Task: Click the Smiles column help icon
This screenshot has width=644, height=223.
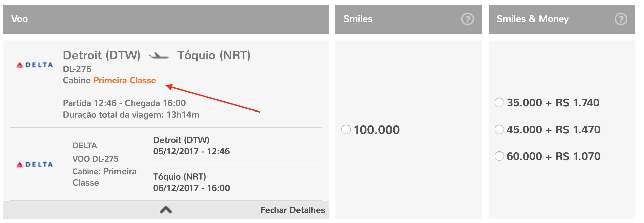Action: [x=467, y=19]
